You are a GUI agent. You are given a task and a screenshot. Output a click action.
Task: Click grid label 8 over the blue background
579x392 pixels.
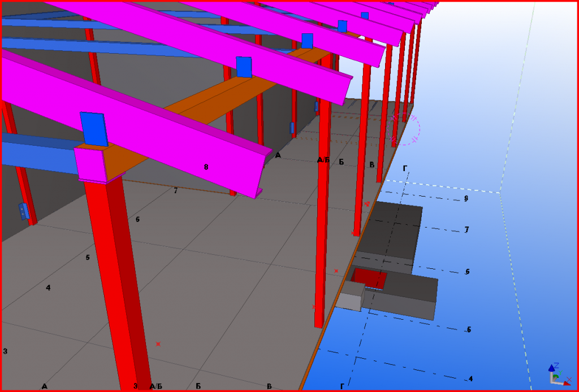(x=466, y=198)
